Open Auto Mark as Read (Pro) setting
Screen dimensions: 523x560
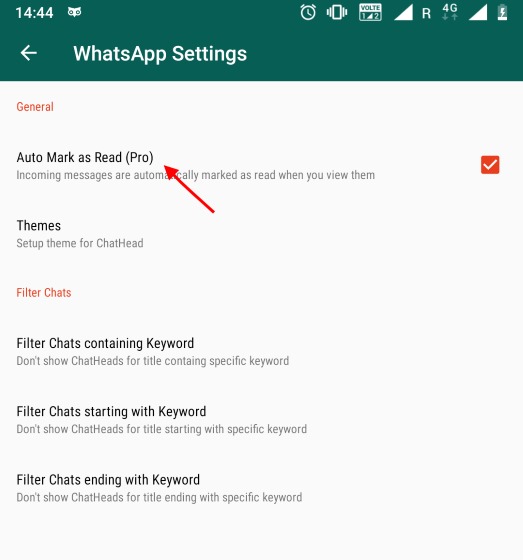(262, 166)
